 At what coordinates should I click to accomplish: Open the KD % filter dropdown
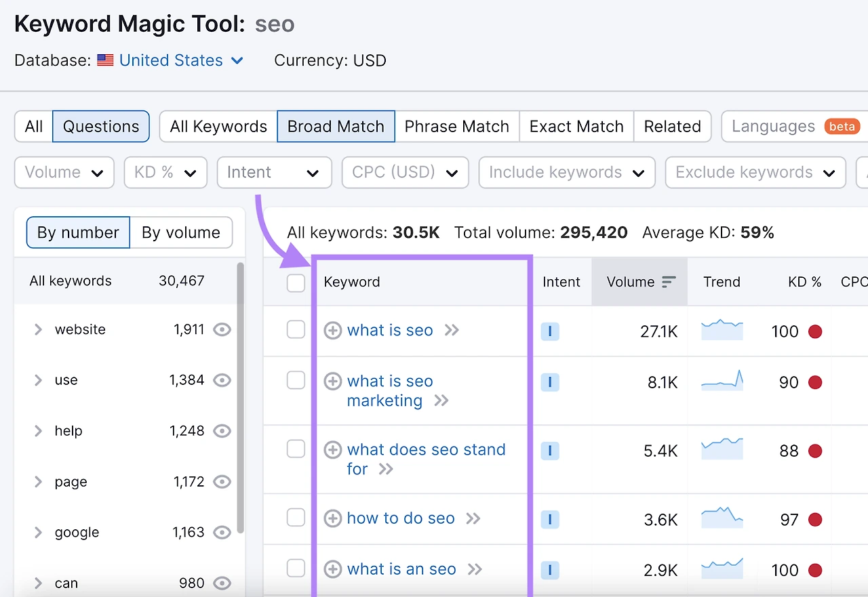165,173
